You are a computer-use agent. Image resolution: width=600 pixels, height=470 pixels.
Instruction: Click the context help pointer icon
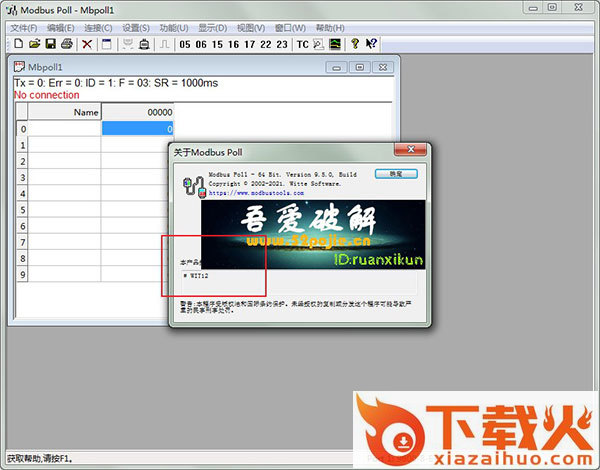click(x=372, y=44)
